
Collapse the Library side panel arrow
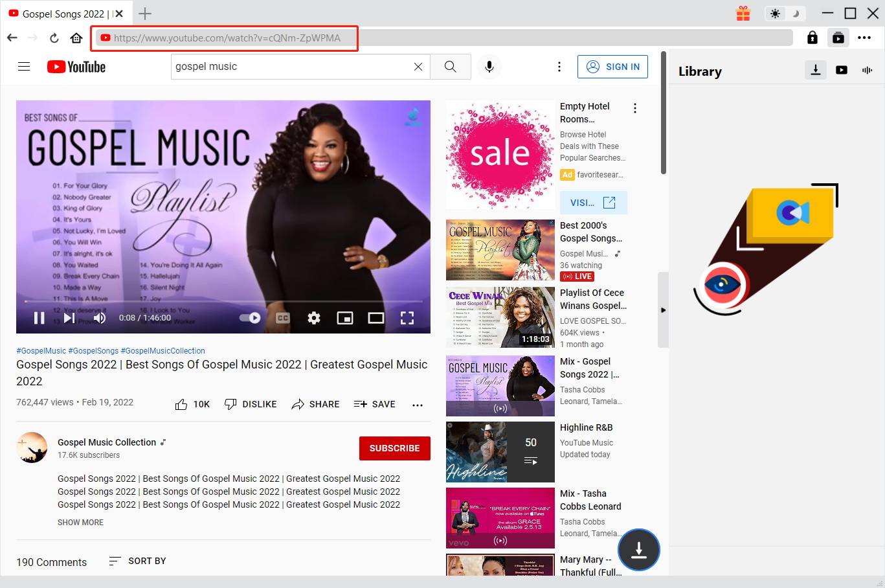pyautogui.click(x=663, y=310)
